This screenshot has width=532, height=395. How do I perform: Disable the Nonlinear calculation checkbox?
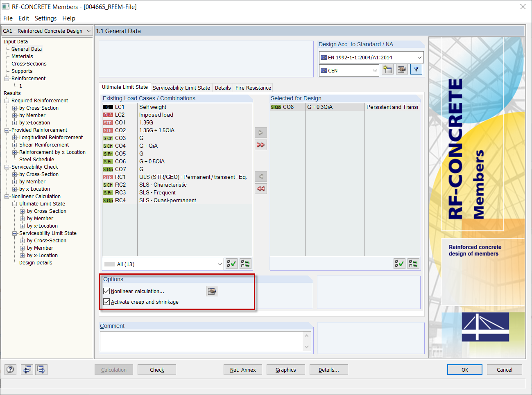click(107, 291)
